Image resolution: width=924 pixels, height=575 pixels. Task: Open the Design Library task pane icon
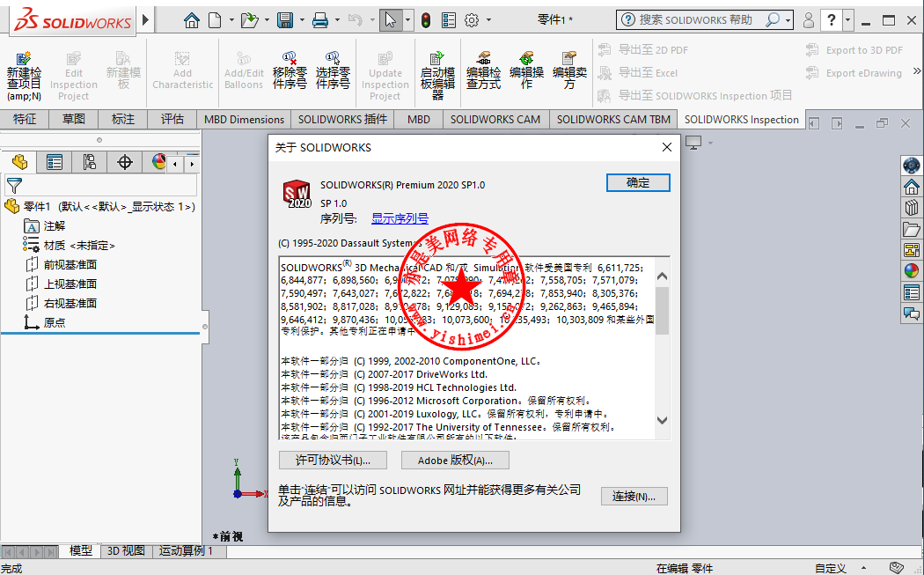tap(911, 208)
